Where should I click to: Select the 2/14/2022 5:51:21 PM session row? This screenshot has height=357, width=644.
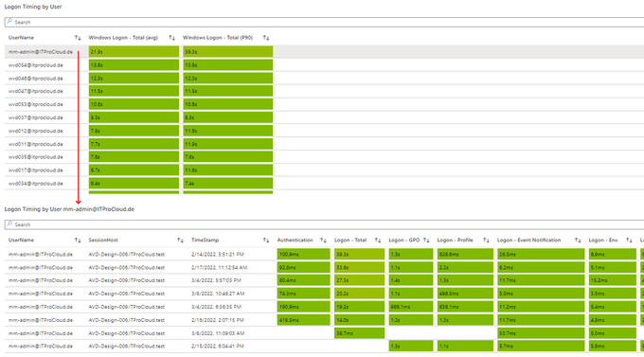click(325, 255)
